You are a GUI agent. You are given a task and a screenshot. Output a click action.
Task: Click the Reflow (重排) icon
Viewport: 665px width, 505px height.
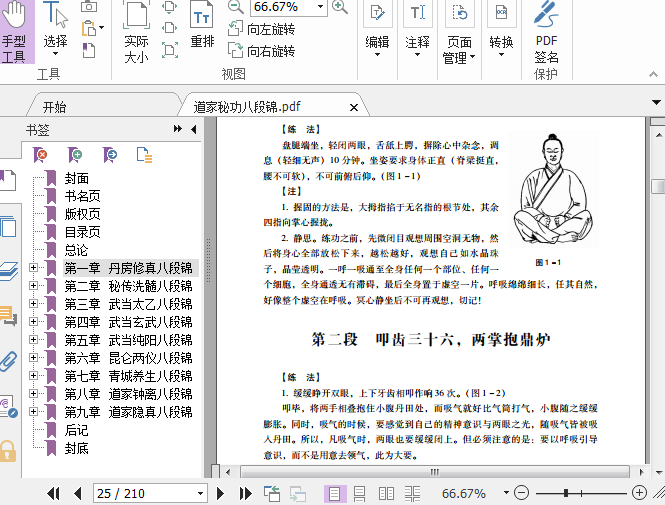coord(202,25)
